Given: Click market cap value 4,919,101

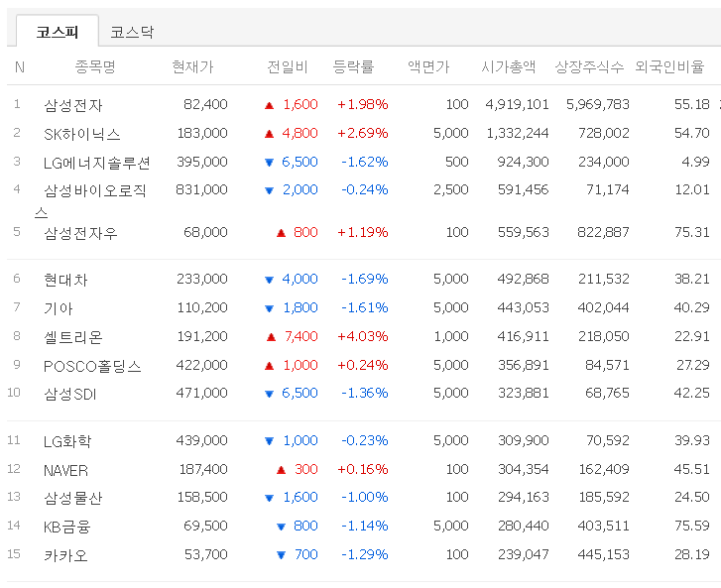Looking at the screenshot, I should pyautogui.click(x=518, y=104).
